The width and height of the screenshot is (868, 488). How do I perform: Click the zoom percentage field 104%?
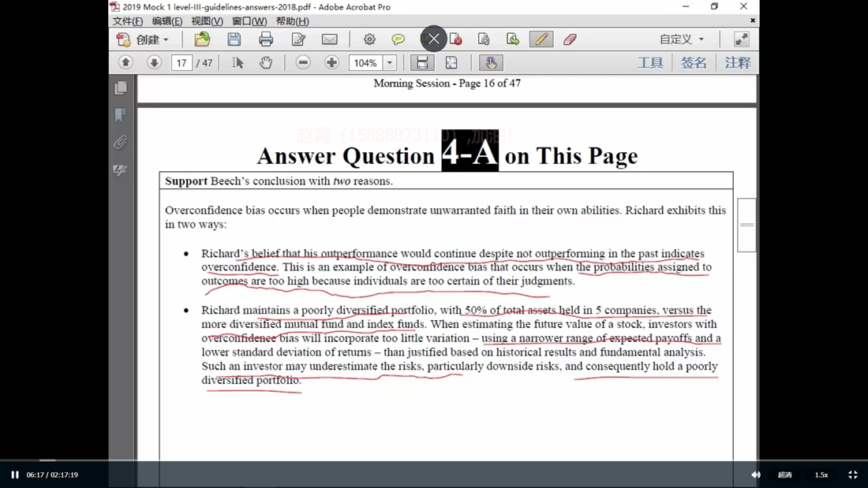pyautogui.click(x=365, y=63)
